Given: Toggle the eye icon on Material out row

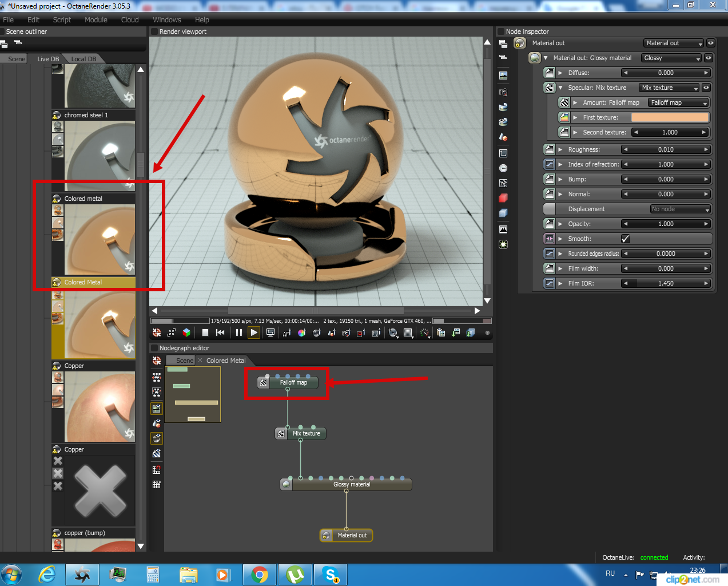Looking at the screenshot, I should coord(711,43).
